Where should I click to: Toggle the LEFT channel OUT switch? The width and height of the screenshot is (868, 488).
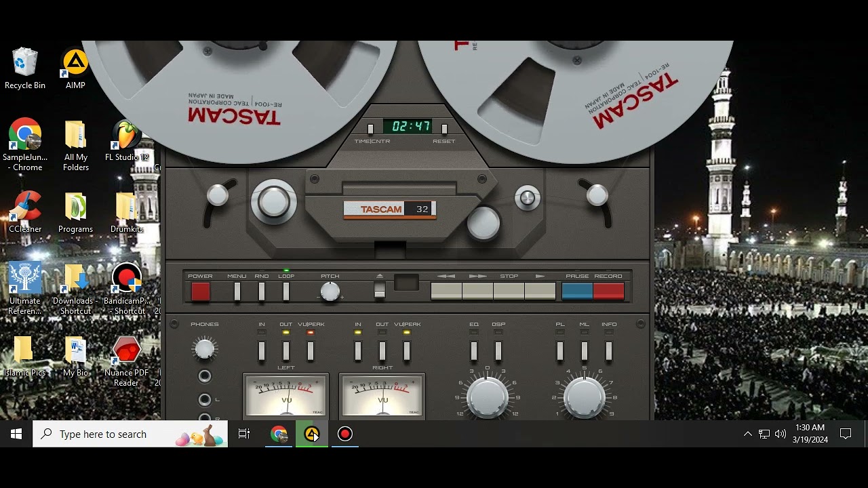point(286,351)
